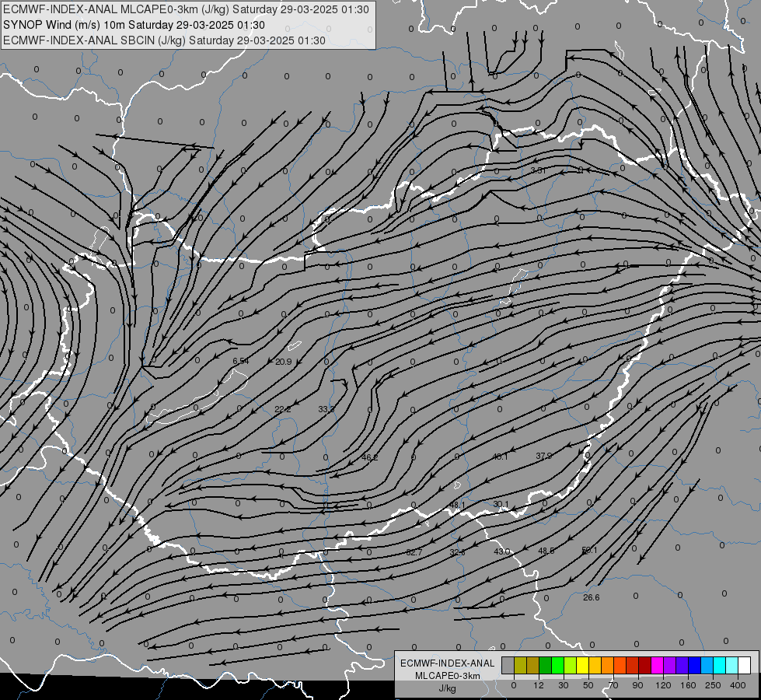The width and height of the screenshot is (761, 700).
Task: Click the 6.54 value on the map
Action: 241,361
